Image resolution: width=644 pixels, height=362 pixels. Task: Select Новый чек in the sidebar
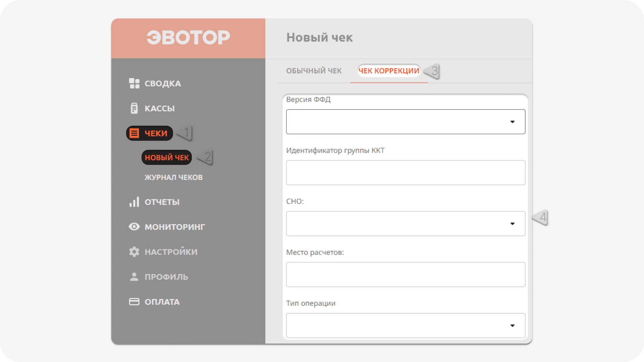point(166,157)
